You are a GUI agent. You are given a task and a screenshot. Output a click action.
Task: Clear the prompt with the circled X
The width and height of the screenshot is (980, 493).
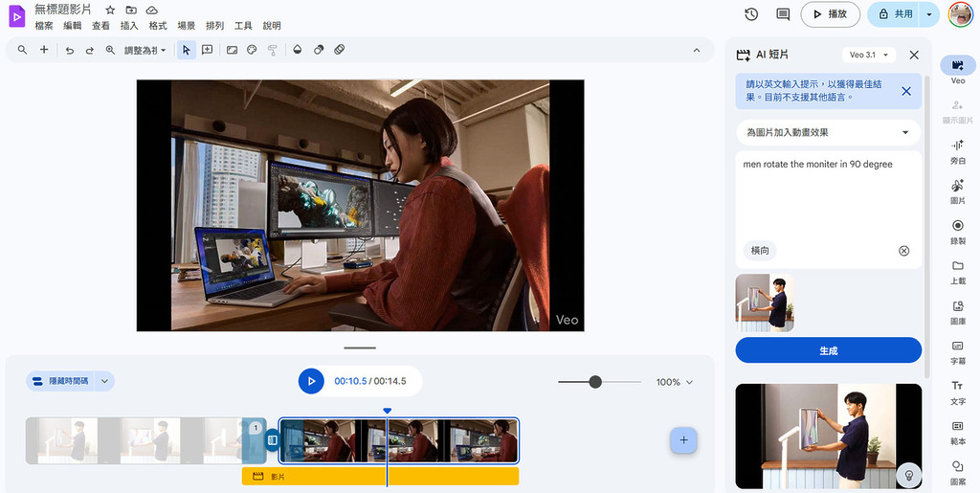tap(904, 251)
